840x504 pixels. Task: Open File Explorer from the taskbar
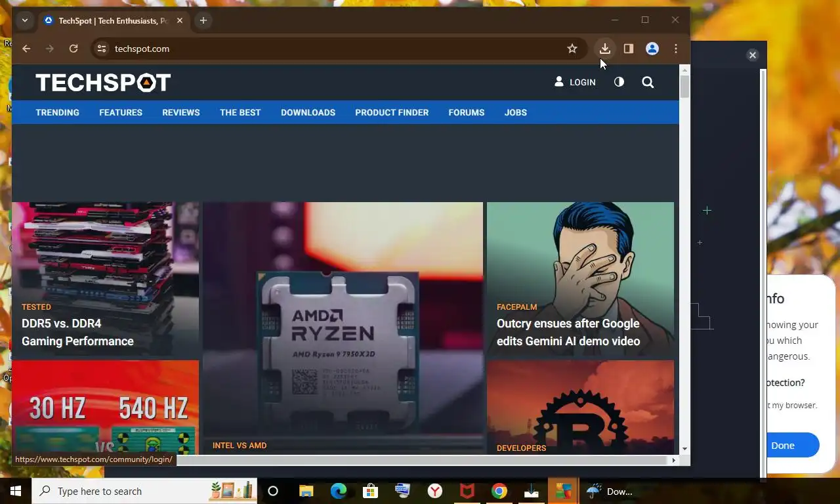306,491
